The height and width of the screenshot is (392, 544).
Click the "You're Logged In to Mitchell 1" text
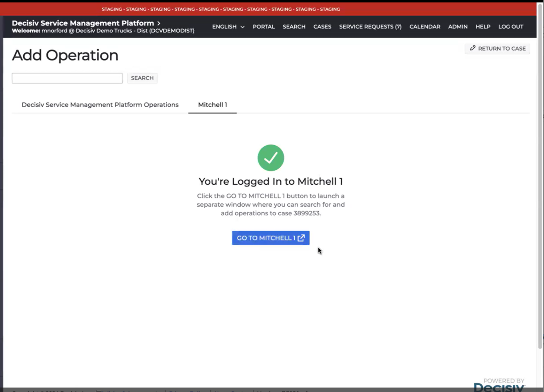[x=271, y=181]
